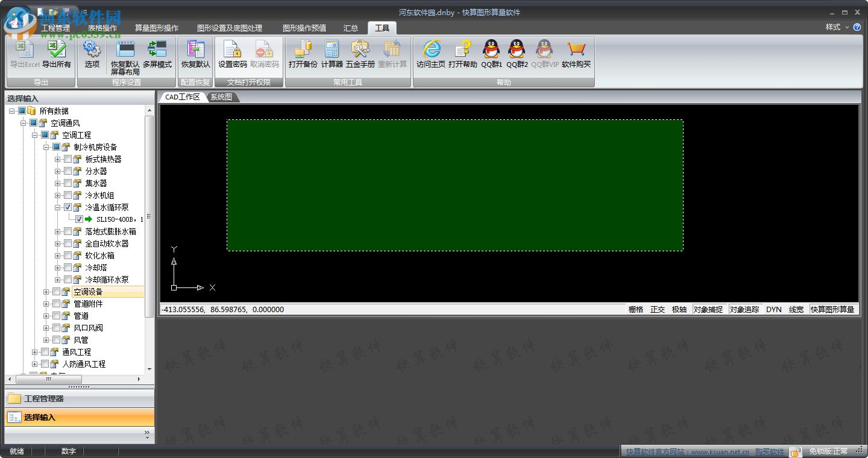
Task: Uncheck the 冷温水循环泵 checkbox
Action: tap(68, 207)
